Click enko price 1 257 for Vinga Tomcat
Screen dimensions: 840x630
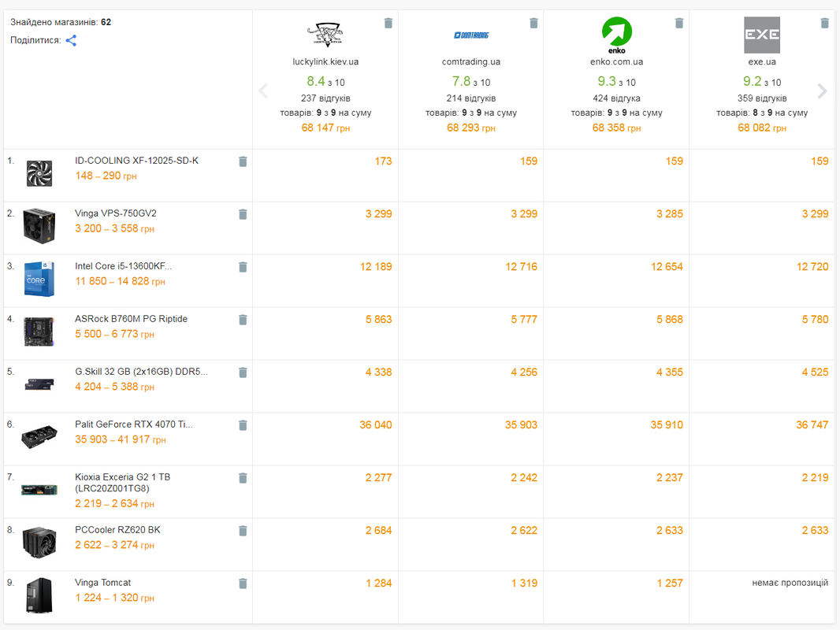click(670, 583)
